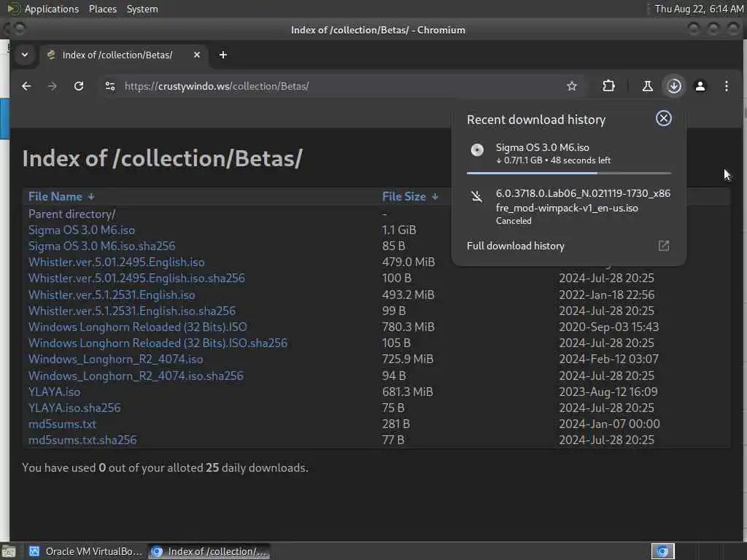Image resolution: width=747 pixels, height=560 pixels.
Task: Click the canceled download file icon
Action: pyautogui.click(x=476, y=195)
